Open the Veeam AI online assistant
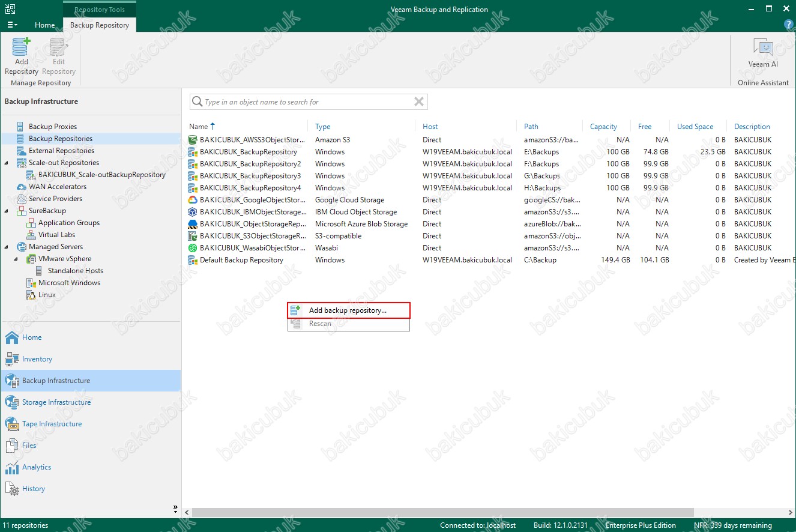Image resolution: width=796 pixels, height=532 pixels. [x=763, y=54]
